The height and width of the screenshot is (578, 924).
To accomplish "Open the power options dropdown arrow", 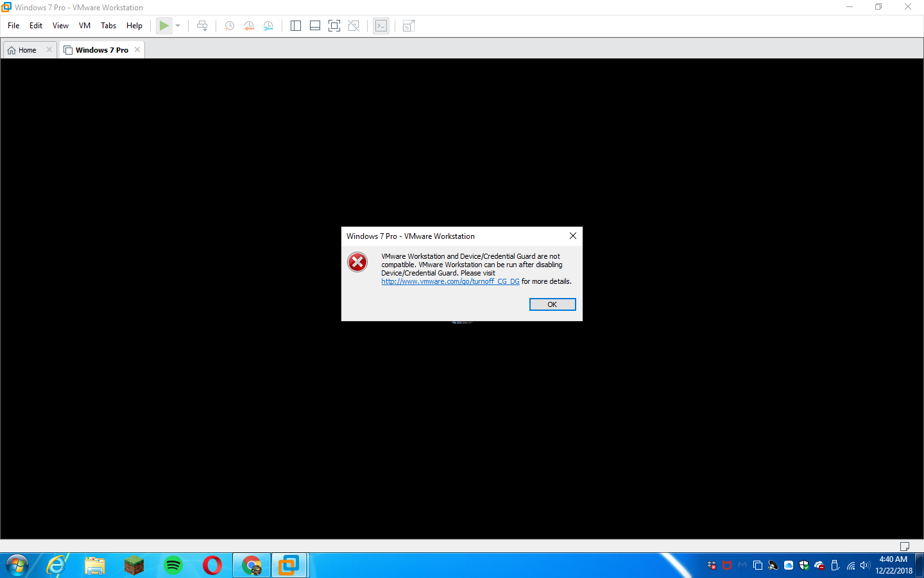I will point(178,26).
